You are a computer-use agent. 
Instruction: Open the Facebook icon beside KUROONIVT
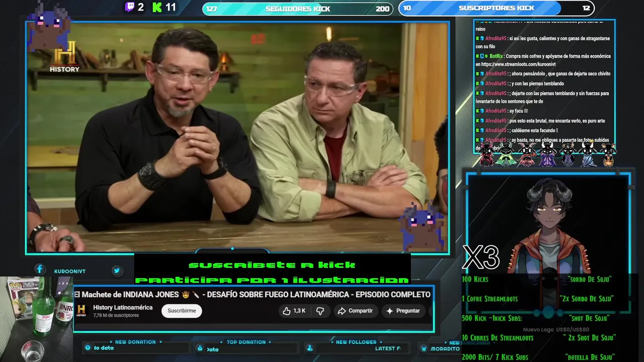40,269
